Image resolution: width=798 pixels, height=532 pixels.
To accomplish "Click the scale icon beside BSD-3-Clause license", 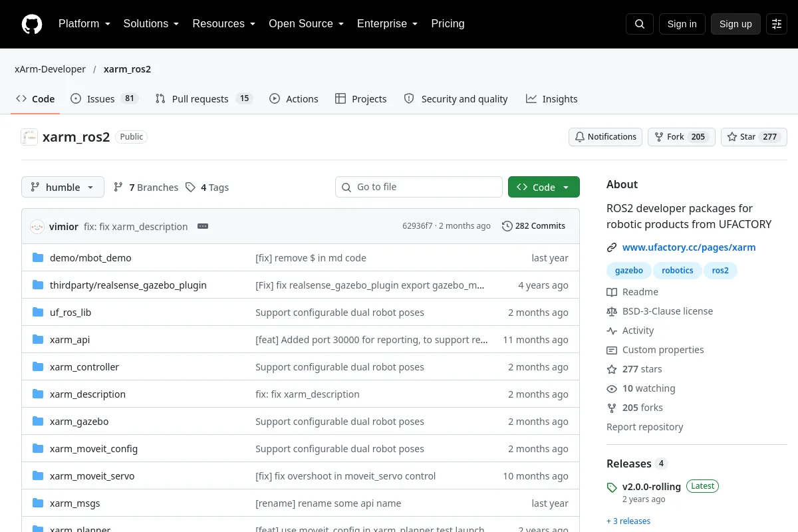I will [x=612, y=311].
